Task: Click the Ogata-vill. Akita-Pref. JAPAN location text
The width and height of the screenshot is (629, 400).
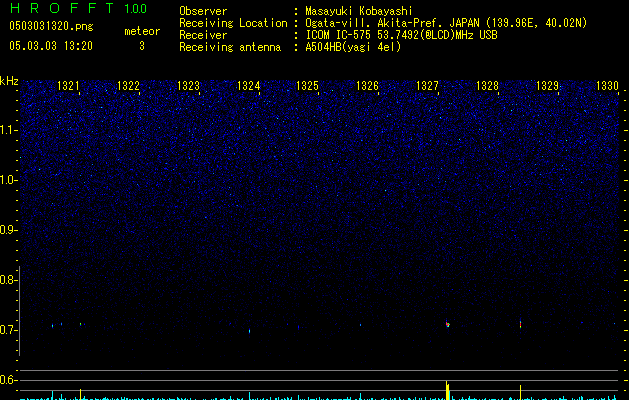Action: (x=446, y=23)
